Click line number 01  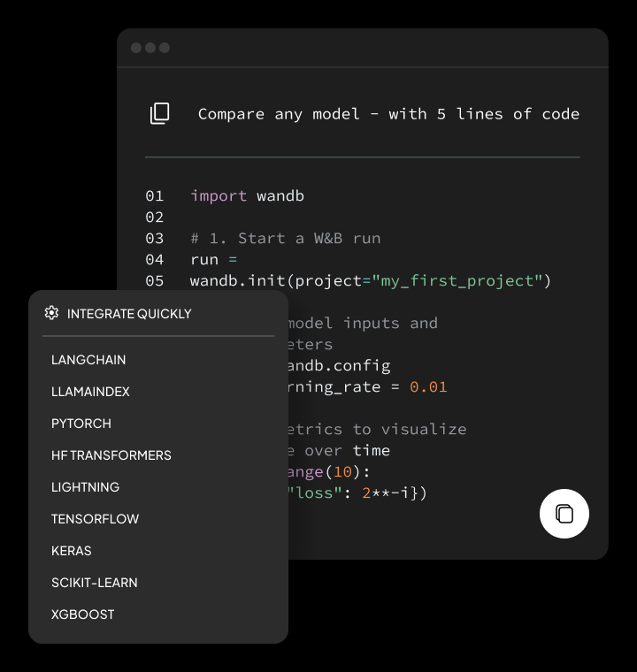[155, 196]
